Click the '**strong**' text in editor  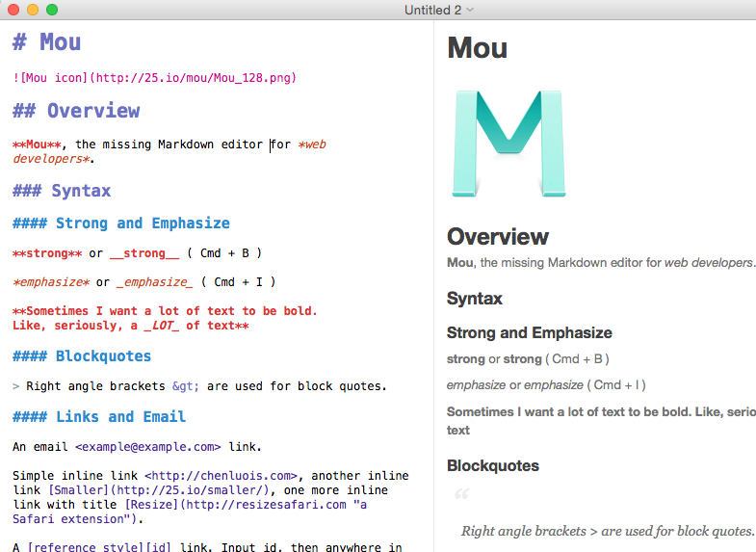47,253
